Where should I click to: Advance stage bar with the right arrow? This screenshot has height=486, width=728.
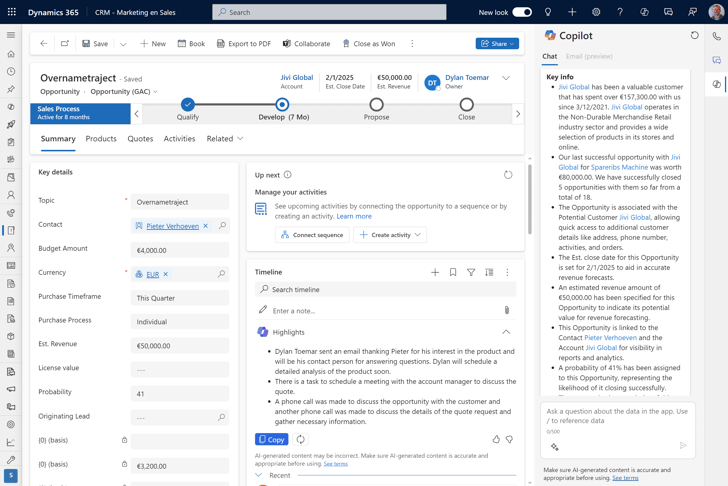(x=518, y=114)
